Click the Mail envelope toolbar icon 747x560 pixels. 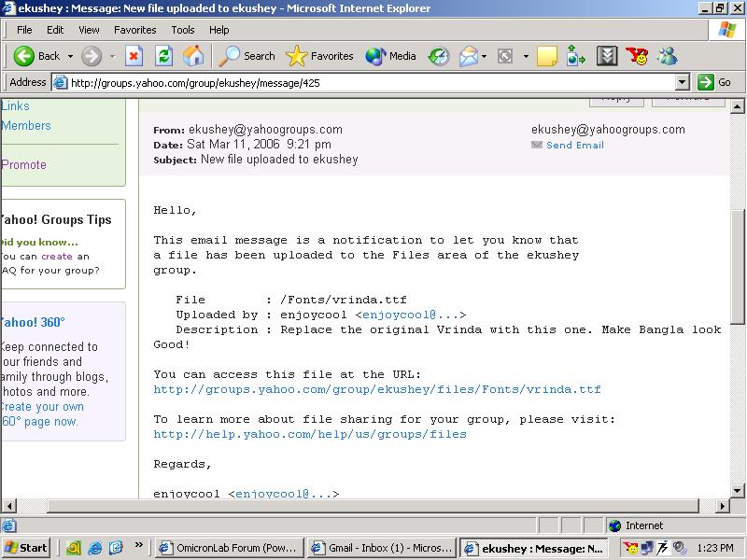click(469, 56)
